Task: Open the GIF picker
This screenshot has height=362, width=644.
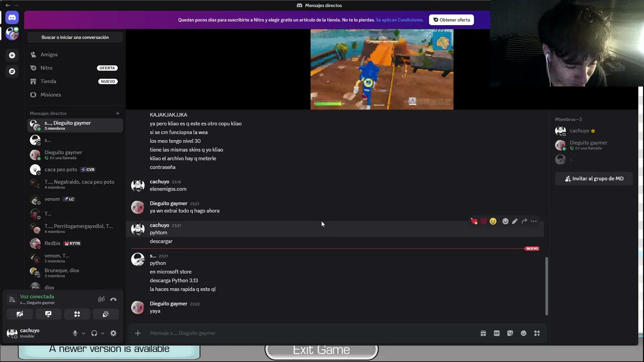Action: coord(497,333)
